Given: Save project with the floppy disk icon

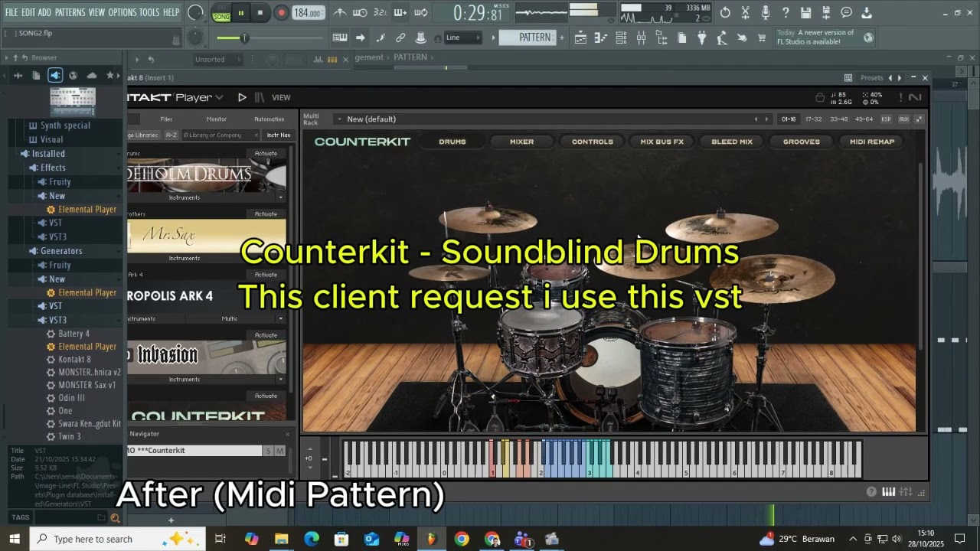Looking at the screenshot, I should (x=805, y=13).
